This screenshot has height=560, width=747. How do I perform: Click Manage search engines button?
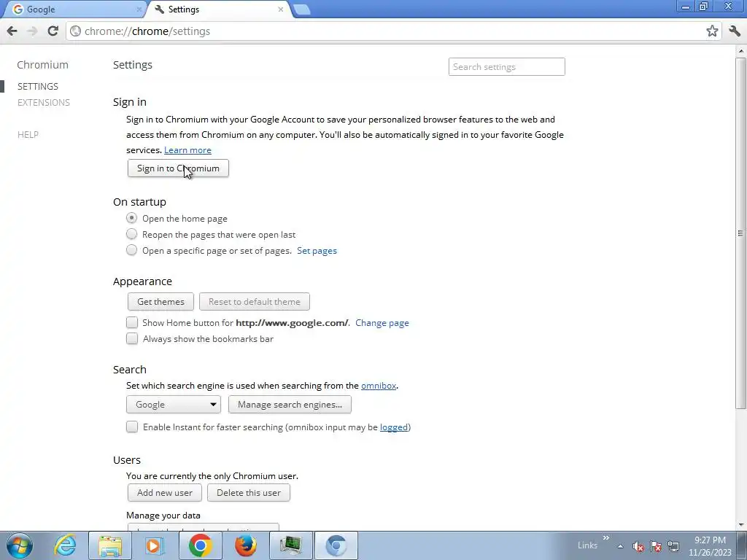tap(290, 404)
